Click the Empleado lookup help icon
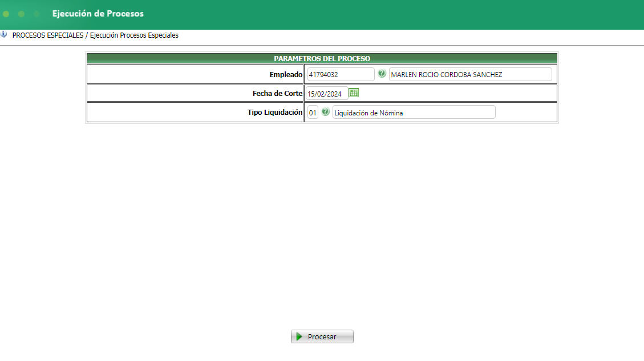The width and height of the screenshot is (644, 361). click(382, 74)
